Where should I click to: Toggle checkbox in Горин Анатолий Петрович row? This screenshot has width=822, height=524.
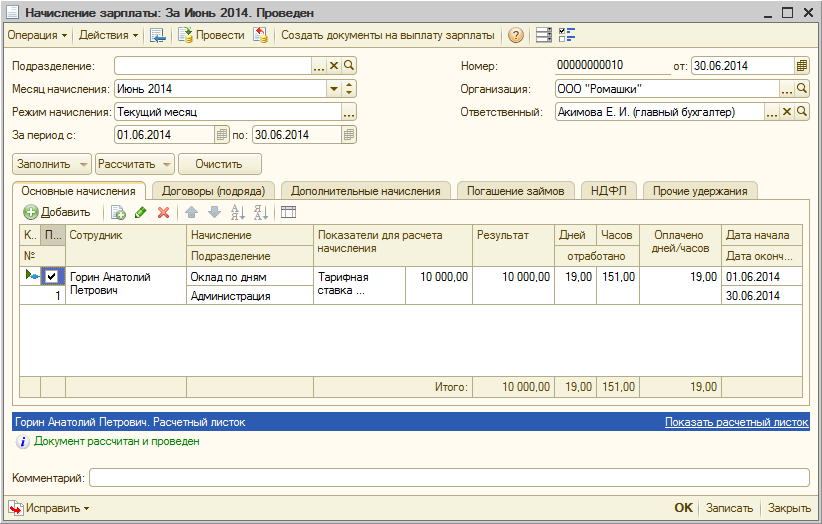pos(51,276)
